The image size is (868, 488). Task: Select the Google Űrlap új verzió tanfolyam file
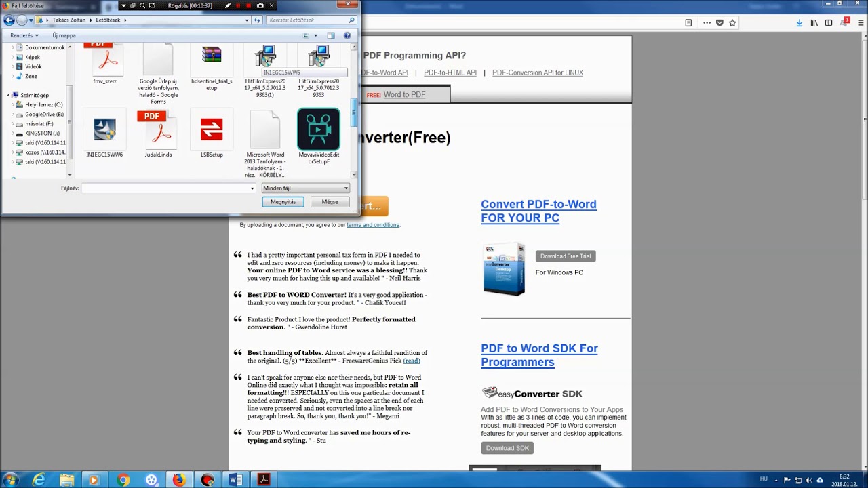tap(158, 73)
